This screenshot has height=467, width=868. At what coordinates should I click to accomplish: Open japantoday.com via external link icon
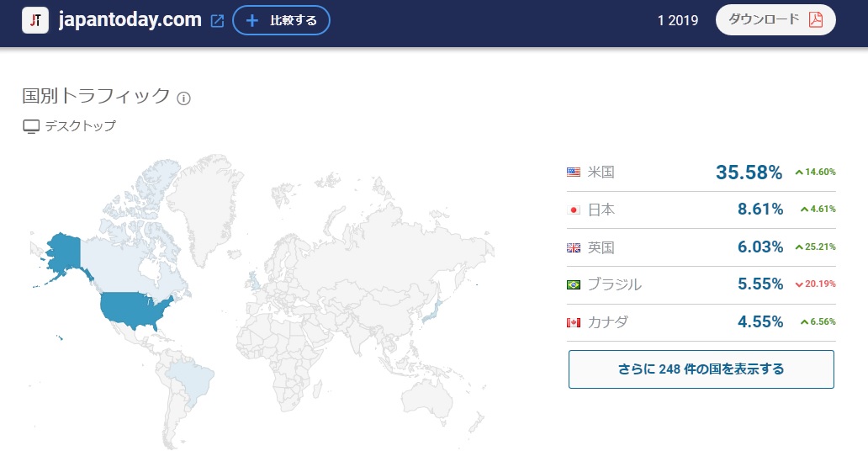217,21
